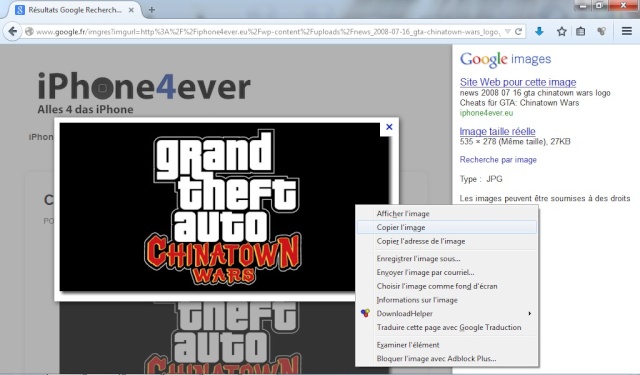Open the bookmarks list icon
The width and height of the screenshot is (640, 375).
pos(580,31)
